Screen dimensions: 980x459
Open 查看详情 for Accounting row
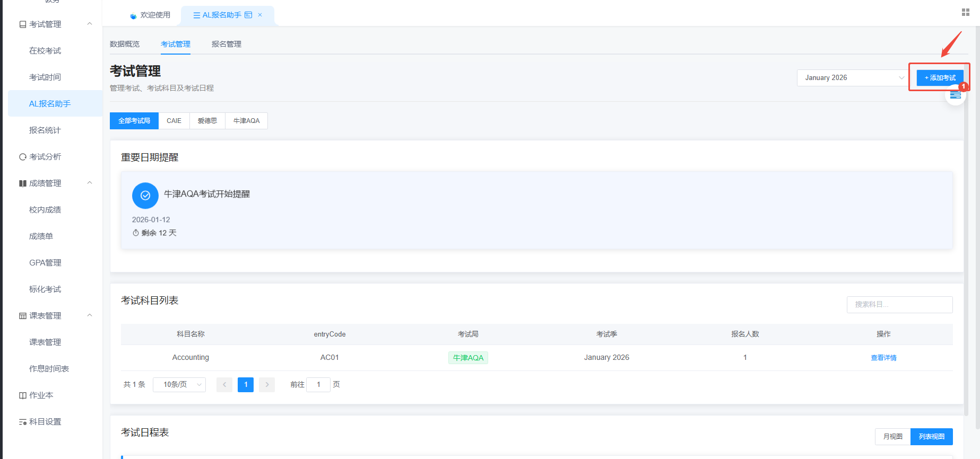tap(883, 358)
